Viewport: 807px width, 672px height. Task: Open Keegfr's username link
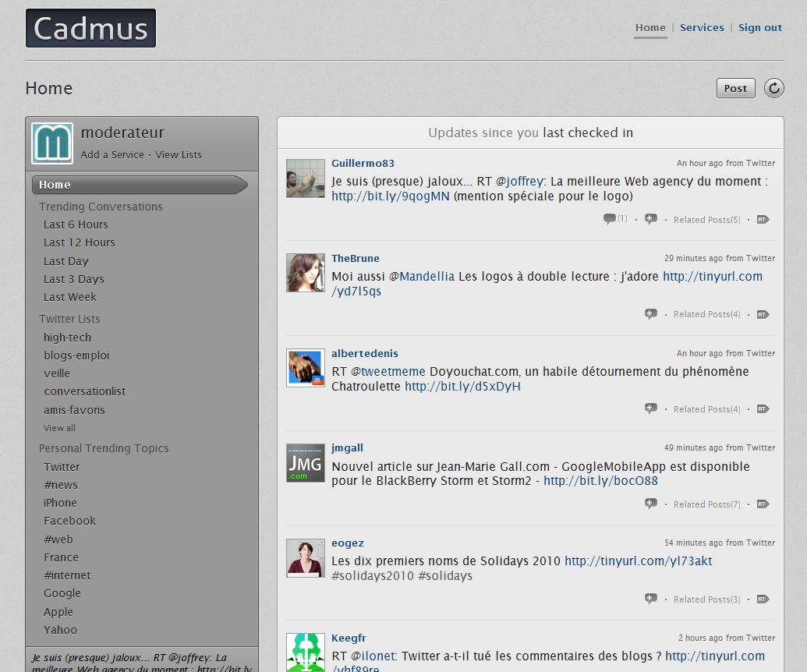pos(349,638)
